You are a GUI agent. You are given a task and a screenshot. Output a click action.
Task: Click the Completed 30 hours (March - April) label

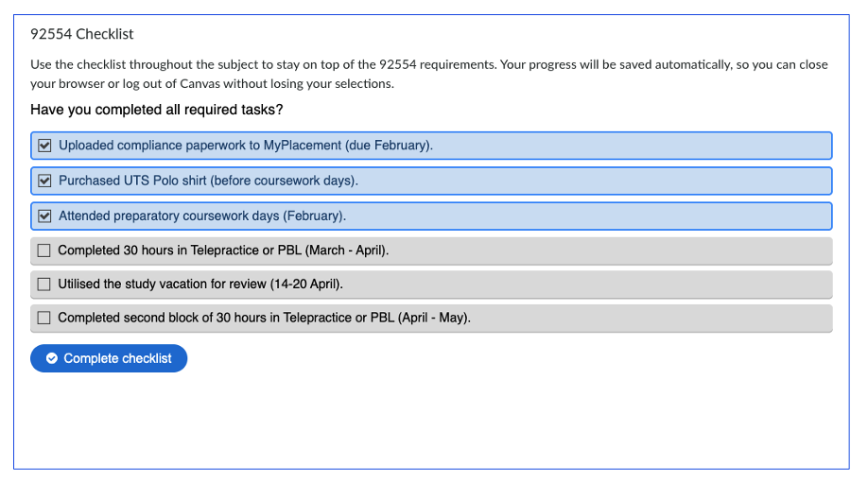coord(223,251)
